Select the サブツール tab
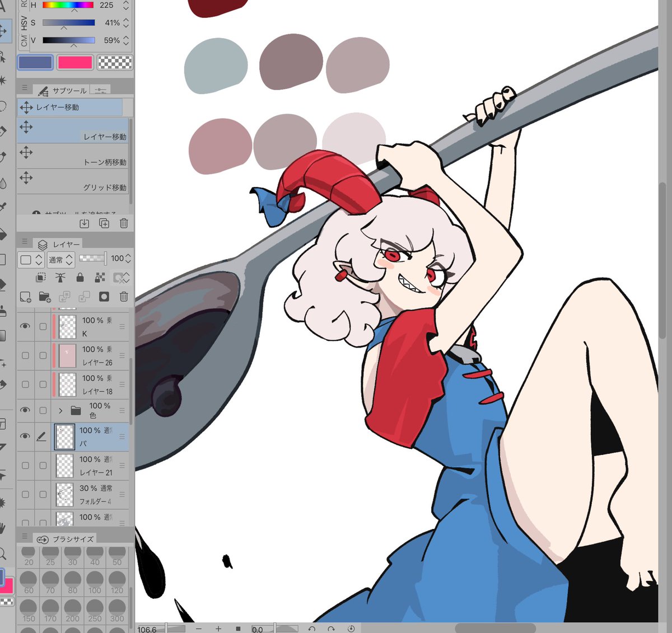 (x=62, y=90)
